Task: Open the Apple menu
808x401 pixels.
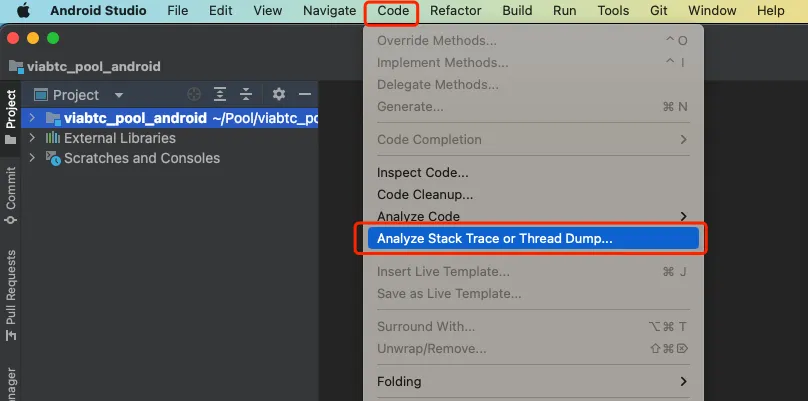Action: 23,11
